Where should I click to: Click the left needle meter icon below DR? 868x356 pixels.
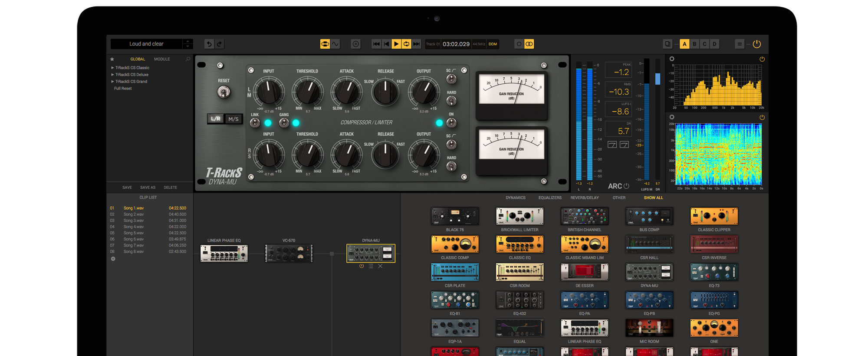coord(612,145)
